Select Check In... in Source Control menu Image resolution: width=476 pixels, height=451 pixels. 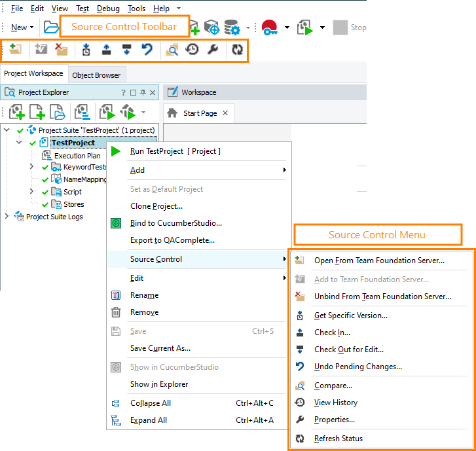[x=332, y=333]
